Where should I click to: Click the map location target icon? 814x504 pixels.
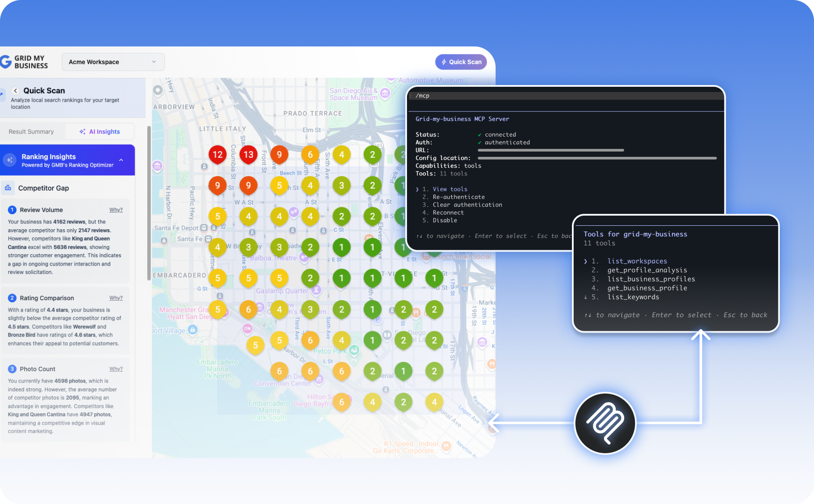(158, 90)
